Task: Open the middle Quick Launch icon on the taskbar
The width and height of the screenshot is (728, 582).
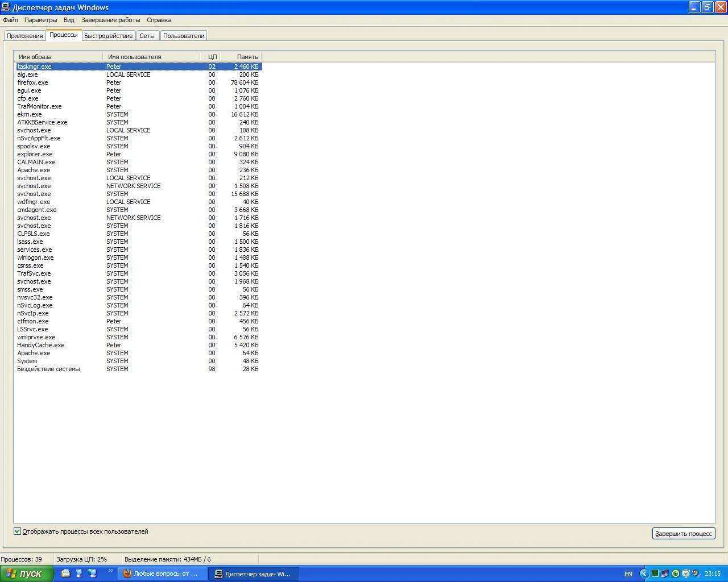Action: [x=79, y=573]
